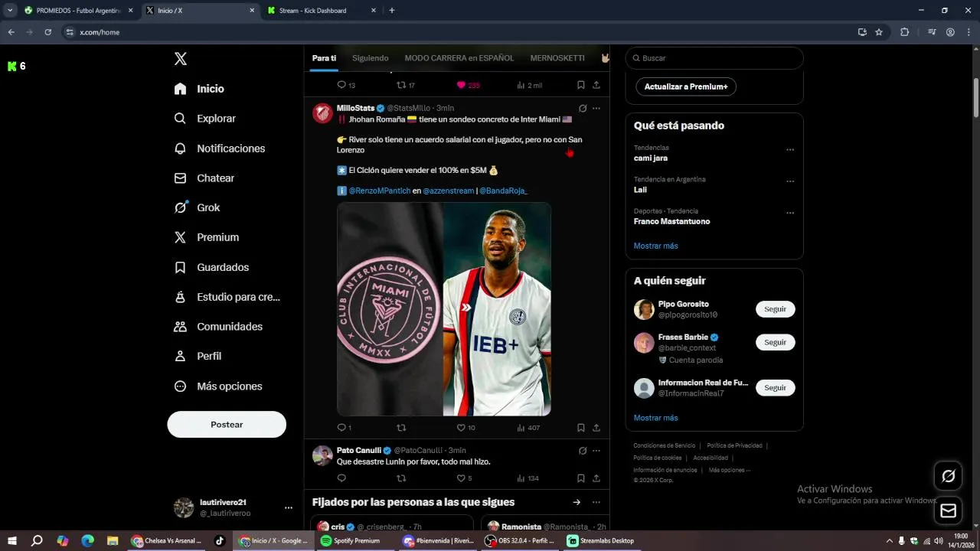Open OBS 32.0.4 from the taskbar

(521, 541)
